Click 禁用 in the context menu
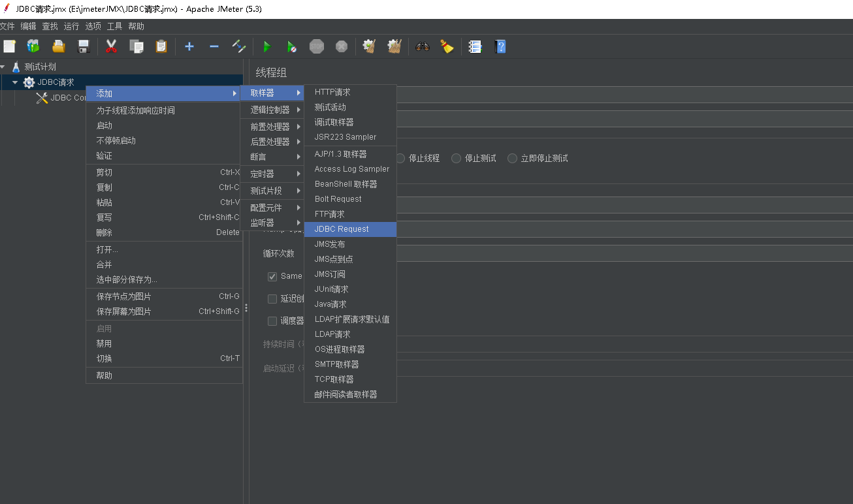The width and height of the screenshot is (853, 504). 164,343
